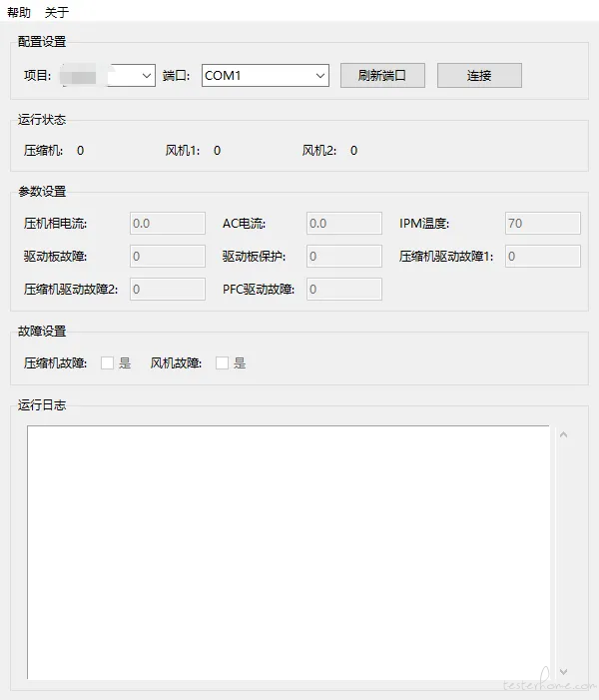Image resolution: width=599 pixels, height=700 pixels.
Task: Click the AC电流 input field
Action: pos(344,223)
